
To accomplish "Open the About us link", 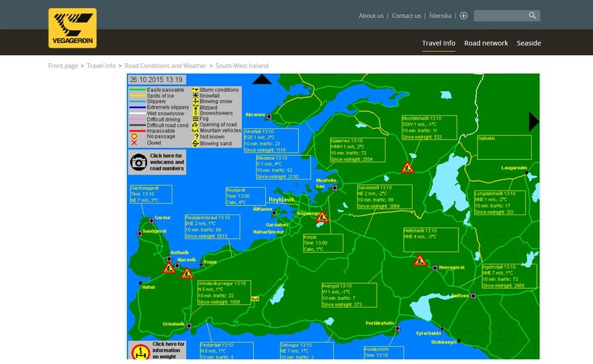I will pyautogui.click(x=371, y=15).
